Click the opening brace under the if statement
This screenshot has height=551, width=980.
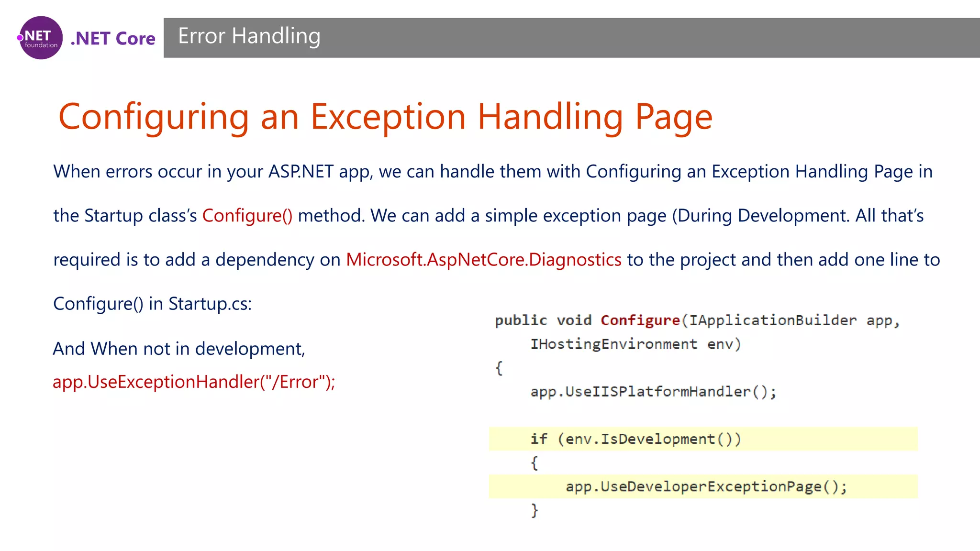point(534,463)
